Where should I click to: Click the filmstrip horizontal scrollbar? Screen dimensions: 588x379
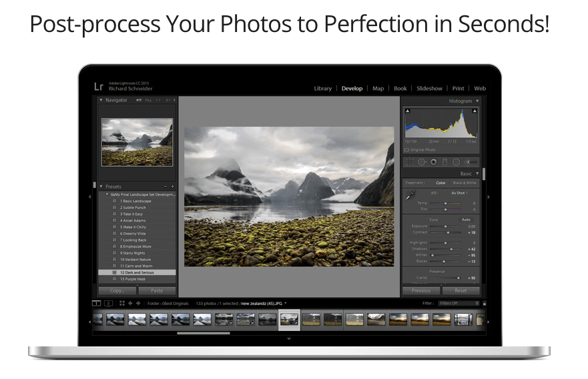204,333
